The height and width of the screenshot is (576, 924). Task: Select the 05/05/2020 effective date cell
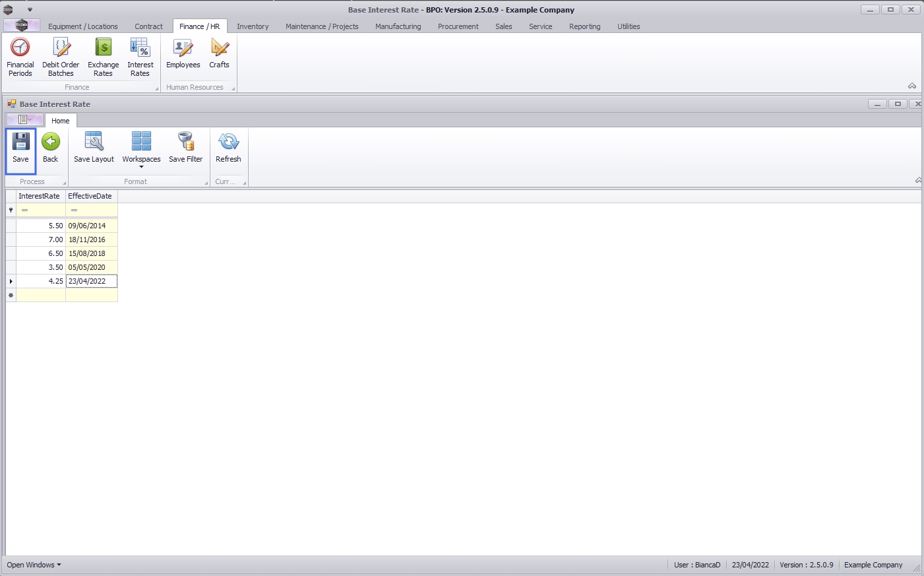(x=92, y=267)
